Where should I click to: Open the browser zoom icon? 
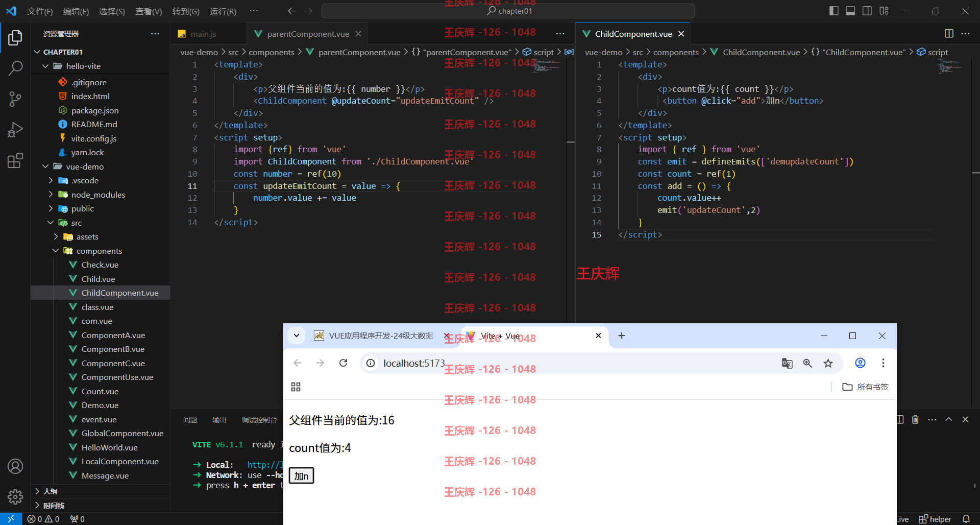tap(807, 363)
